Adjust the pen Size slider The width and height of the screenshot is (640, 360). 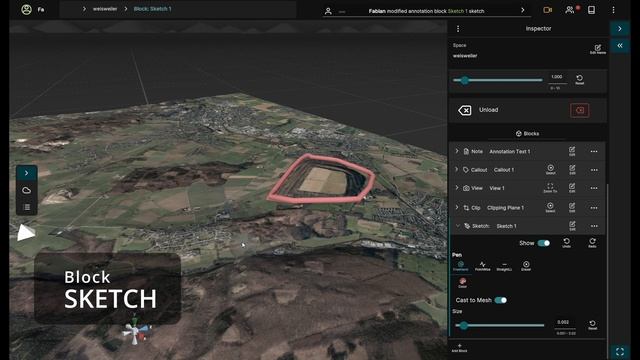tap(500, 325)
